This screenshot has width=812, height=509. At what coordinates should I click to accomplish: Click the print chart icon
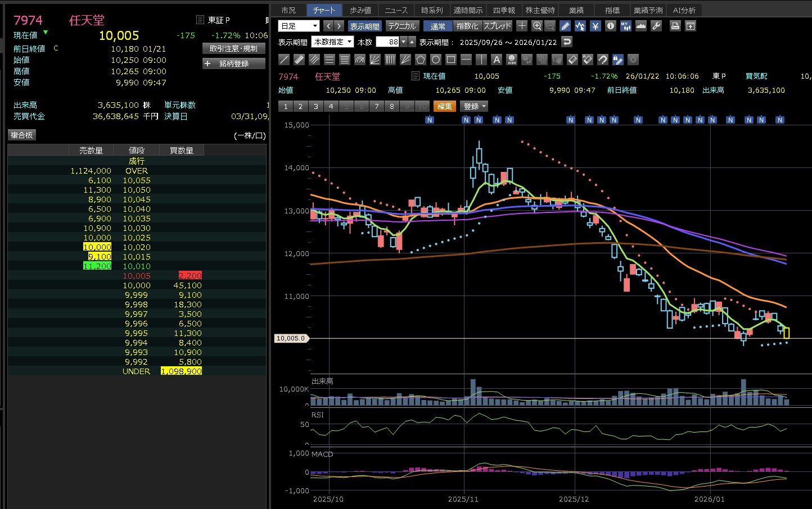(675, 26)
